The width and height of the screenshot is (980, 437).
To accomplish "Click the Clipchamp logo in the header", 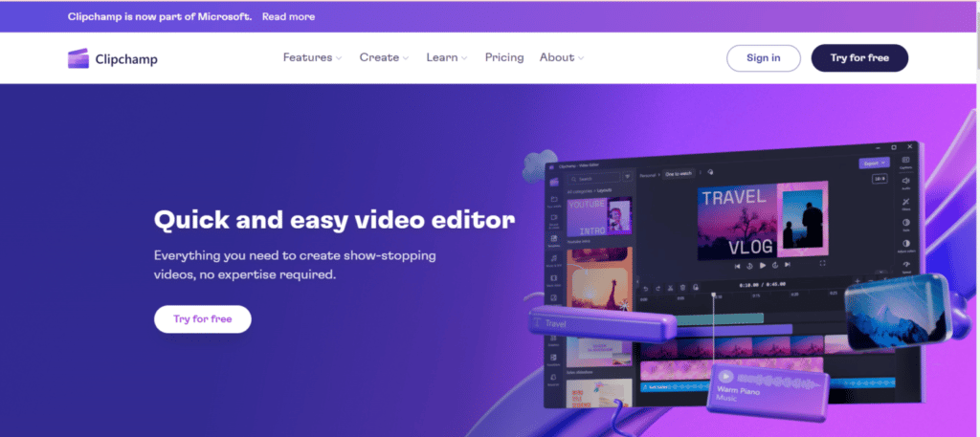I will 112,58.
